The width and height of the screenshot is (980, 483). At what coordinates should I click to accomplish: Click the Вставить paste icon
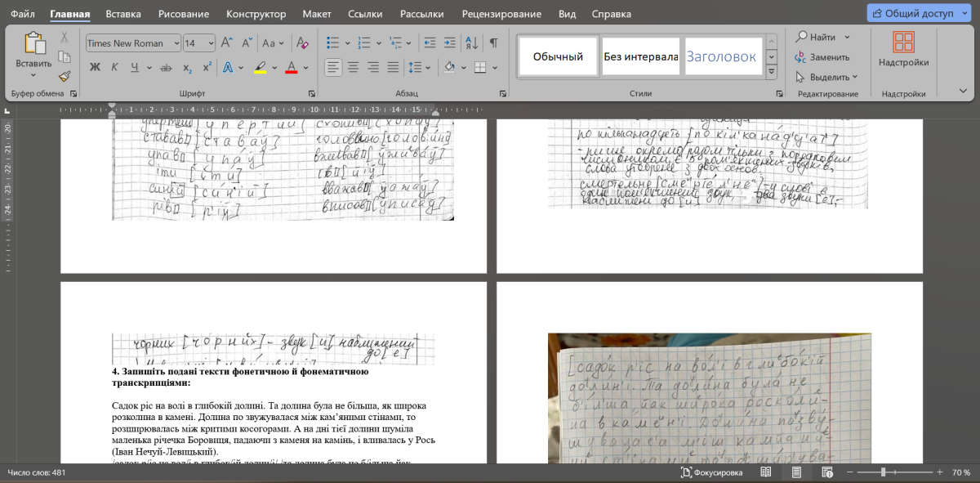point(33,45)
